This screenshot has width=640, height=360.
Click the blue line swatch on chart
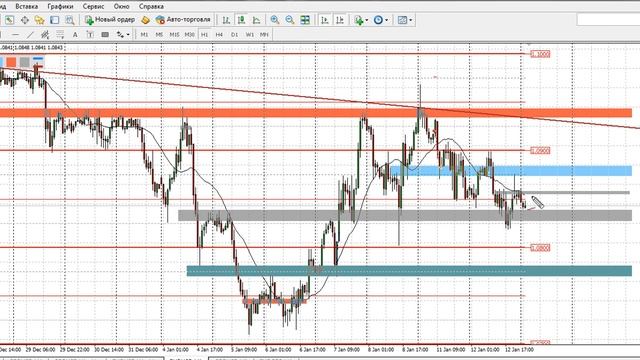pos(38,60)
